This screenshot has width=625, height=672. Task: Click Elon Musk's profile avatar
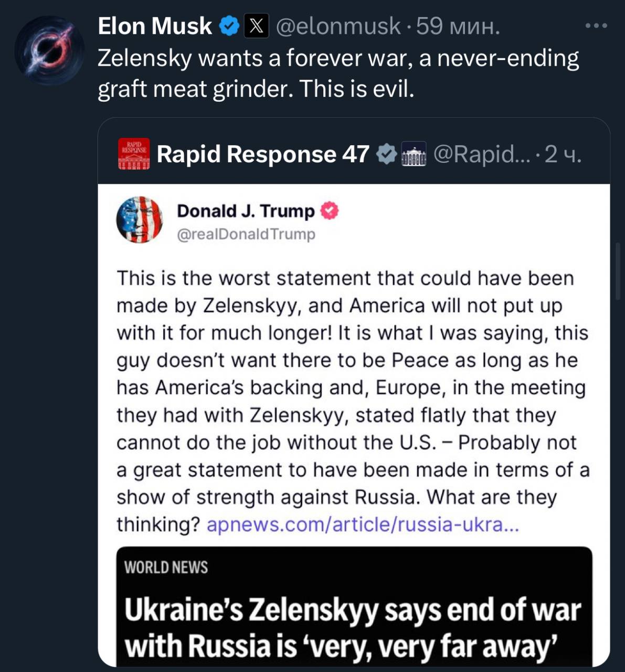[x=49, y=51]
